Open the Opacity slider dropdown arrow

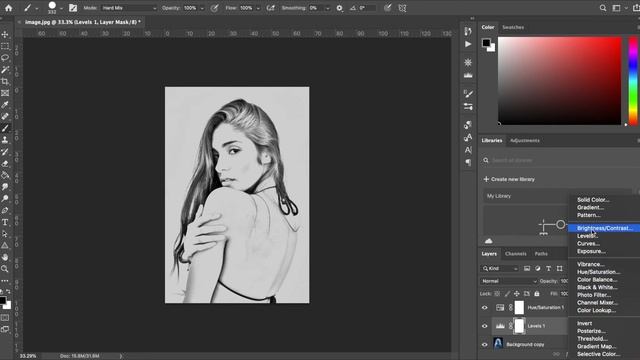pos(202,8)
